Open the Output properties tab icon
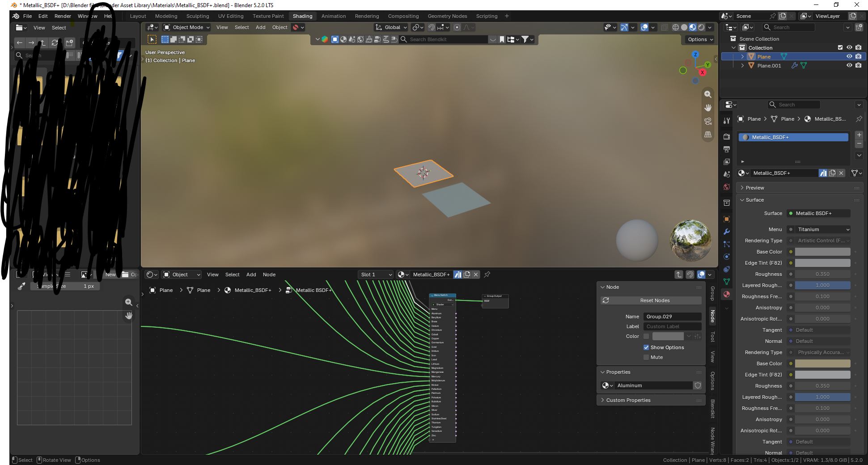This screenshot has width=868, height=465. coord(727,149)
